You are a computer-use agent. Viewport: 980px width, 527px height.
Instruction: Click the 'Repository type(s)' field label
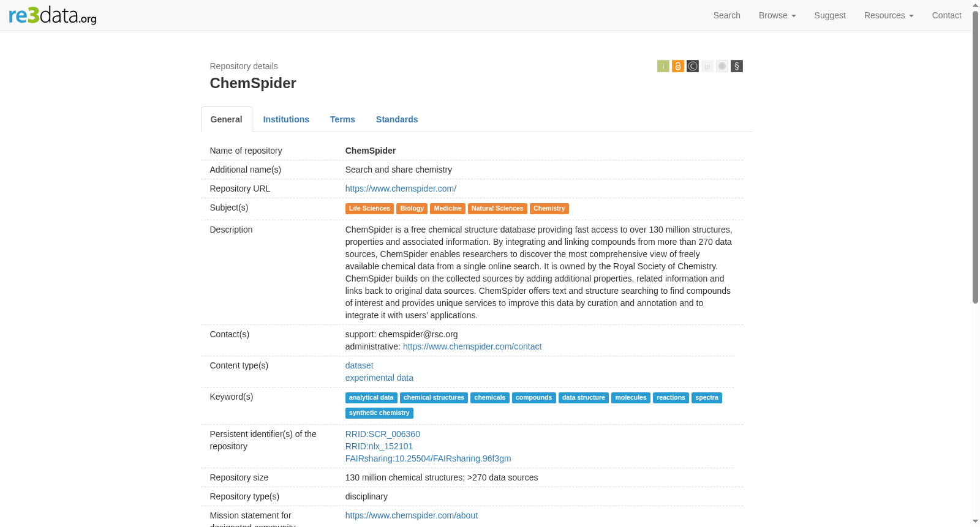[x=245, y=496]
